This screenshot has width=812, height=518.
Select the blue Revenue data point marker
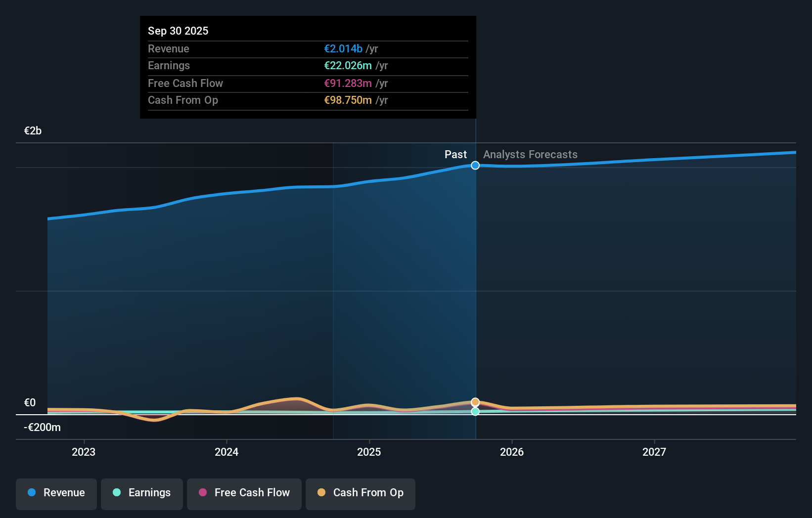475,166
